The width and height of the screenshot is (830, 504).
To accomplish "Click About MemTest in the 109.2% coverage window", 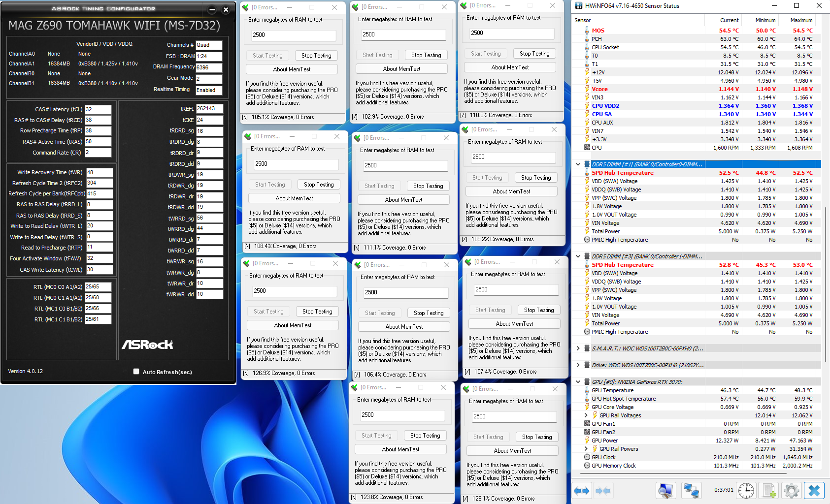I will (x=511, y=191).
